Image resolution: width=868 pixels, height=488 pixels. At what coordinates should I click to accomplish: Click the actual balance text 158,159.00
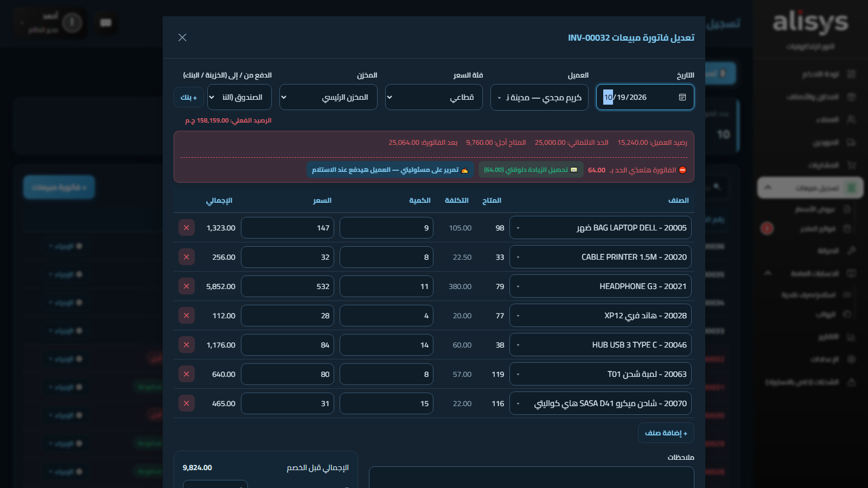(x=228, y=120)
